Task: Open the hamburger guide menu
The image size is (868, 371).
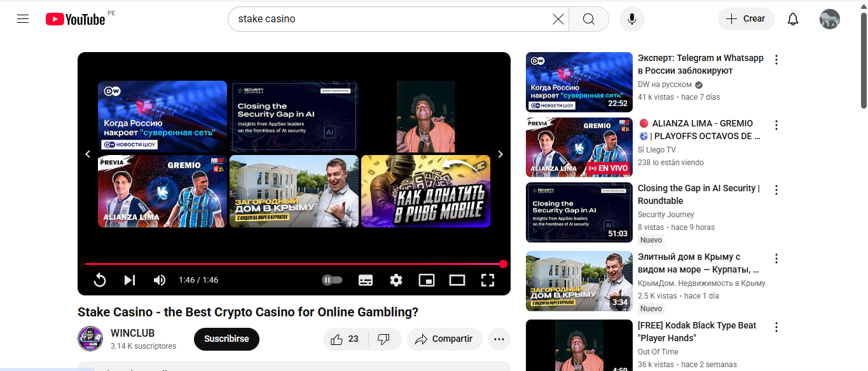Action: (x=23, y=19)
